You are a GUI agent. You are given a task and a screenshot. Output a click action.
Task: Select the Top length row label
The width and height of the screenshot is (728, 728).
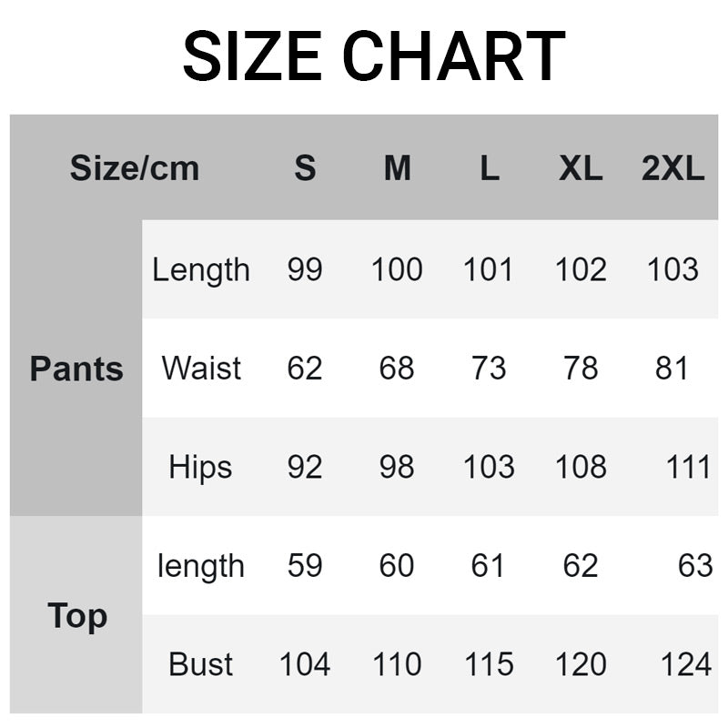click(x=200, y=566)
